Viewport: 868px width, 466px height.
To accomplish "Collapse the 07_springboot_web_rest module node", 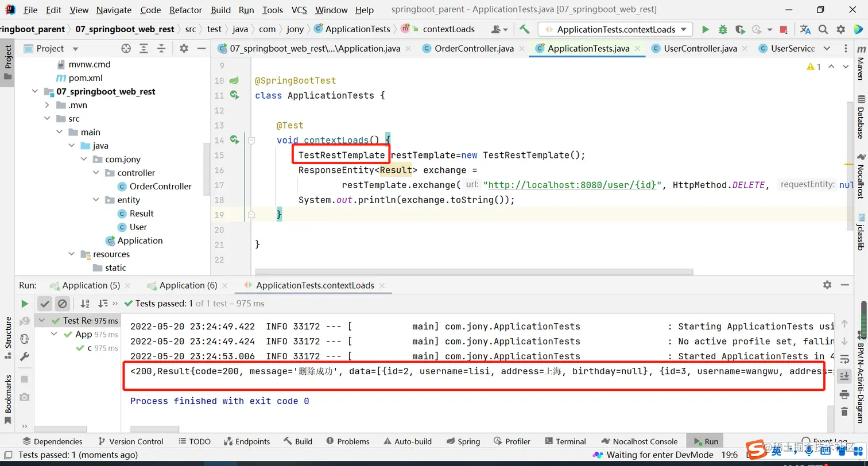I will coord(35,91).
